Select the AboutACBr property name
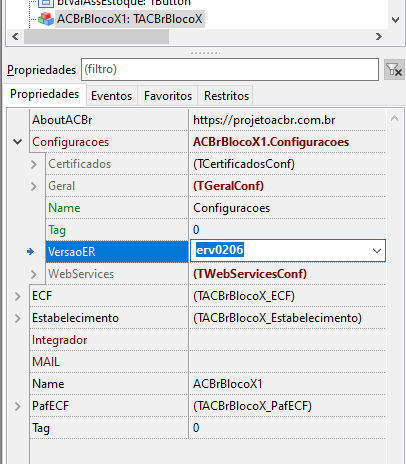 click(x=62, y=120)
